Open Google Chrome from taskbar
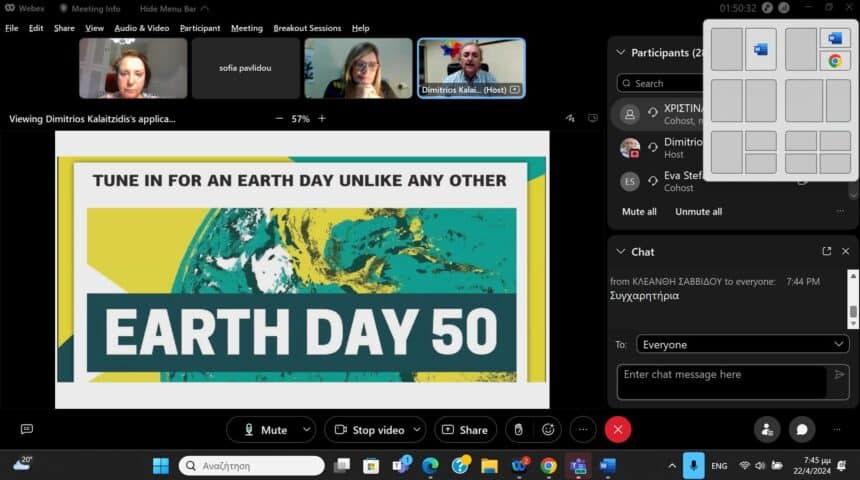 pos(548,466)
